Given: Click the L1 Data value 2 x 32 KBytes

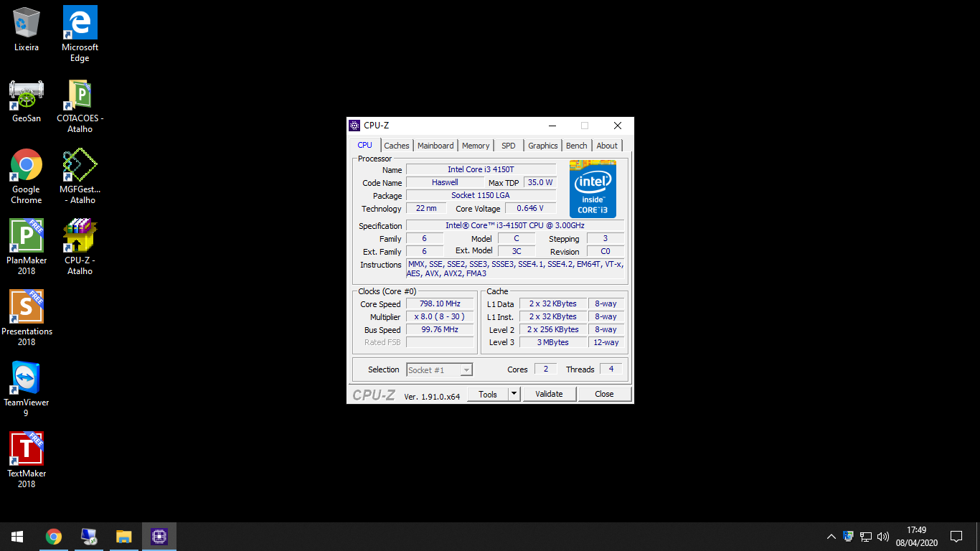Looking at the screenshot, I should tap(553, 303).
